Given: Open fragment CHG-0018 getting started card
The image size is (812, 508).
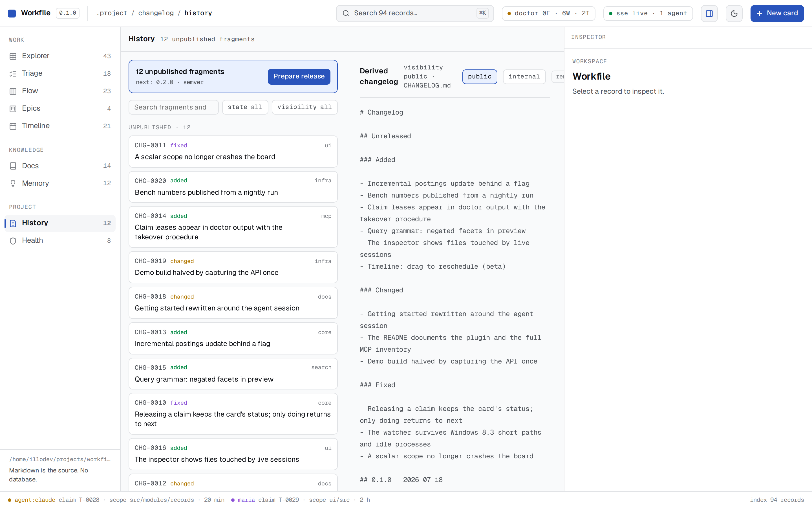Looking at the screenshot, I should [x=233, y=303].
